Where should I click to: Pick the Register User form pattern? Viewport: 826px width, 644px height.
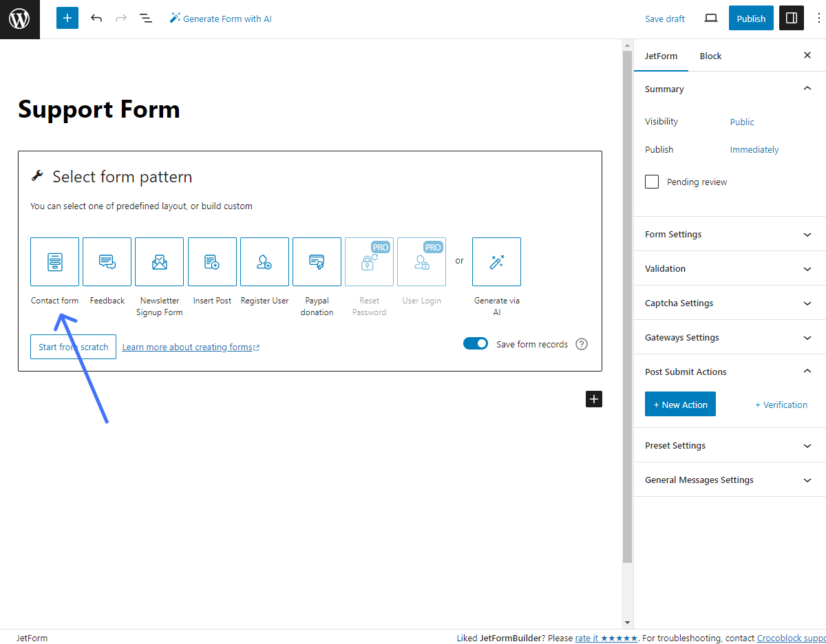coord(264,261)
